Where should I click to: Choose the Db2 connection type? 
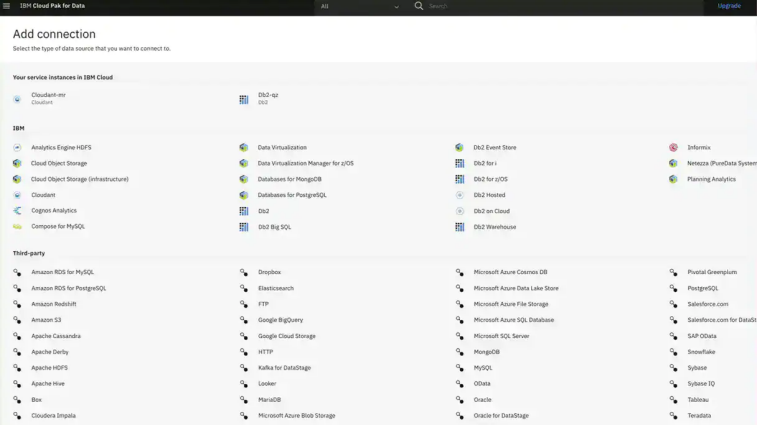pos(264,211)
